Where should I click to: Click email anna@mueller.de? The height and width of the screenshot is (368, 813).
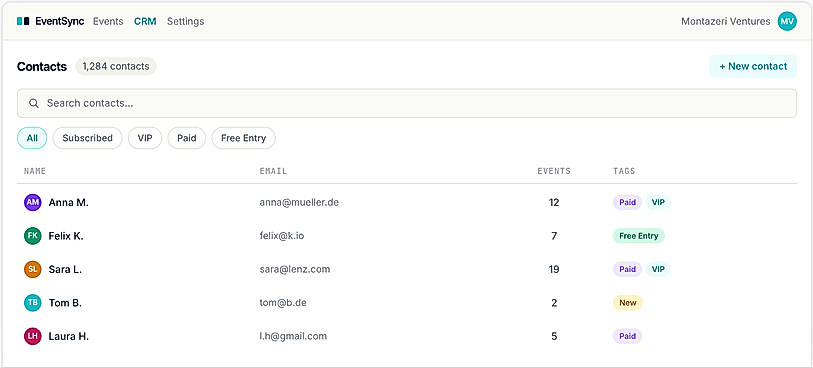point(299,203)
